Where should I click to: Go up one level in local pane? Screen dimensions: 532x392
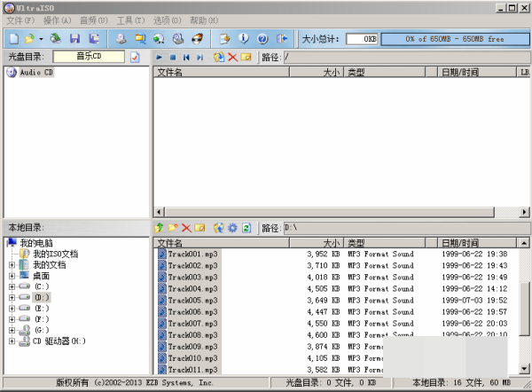(x=159, y=228)
